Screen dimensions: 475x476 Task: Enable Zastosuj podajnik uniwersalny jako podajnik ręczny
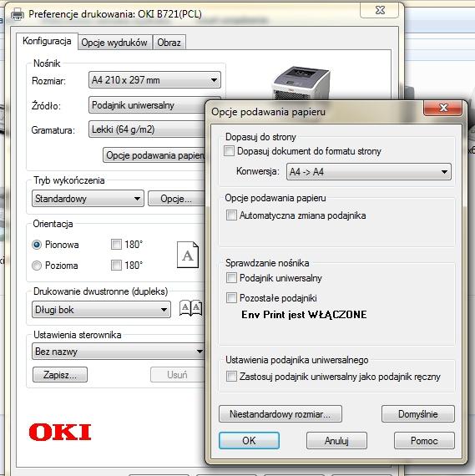click(231, 377)
